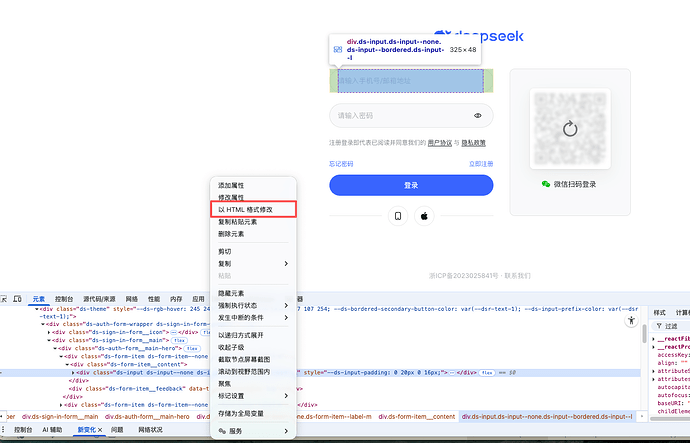Close the 新变化 drawer tab
The image size is (690, 443).
100,429
